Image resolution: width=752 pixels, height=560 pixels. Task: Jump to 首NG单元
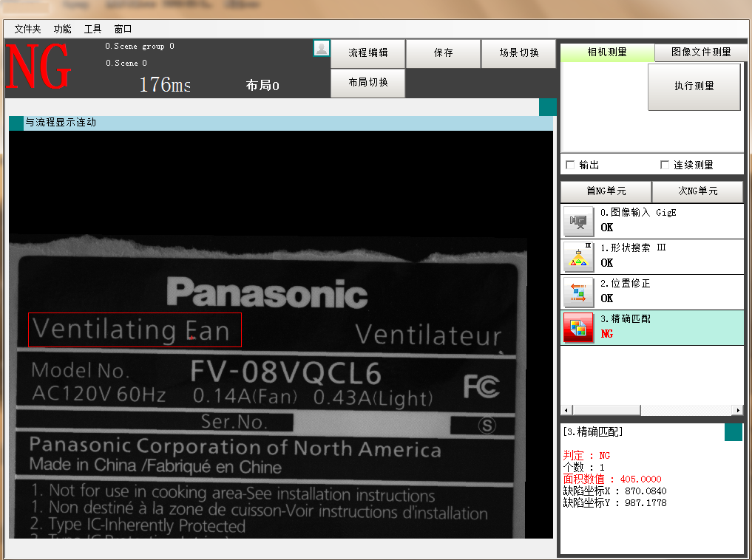[x=606, y=191]
